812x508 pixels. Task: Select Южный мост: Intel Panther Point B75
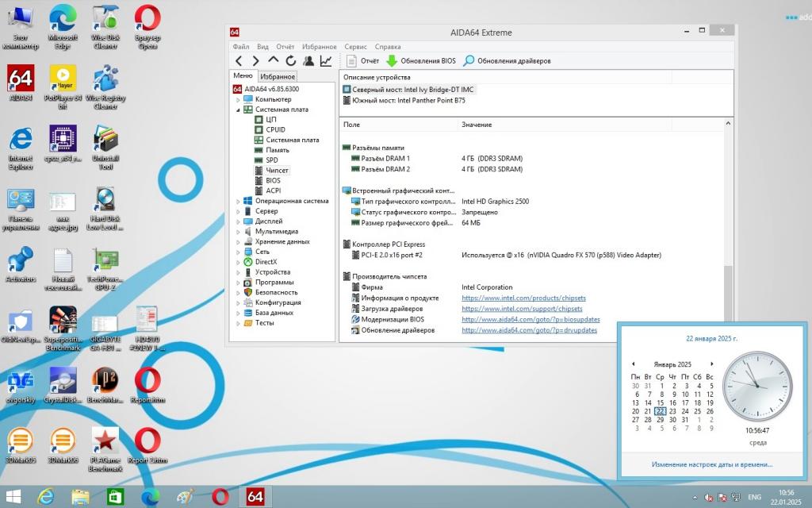tap(404, 101)
